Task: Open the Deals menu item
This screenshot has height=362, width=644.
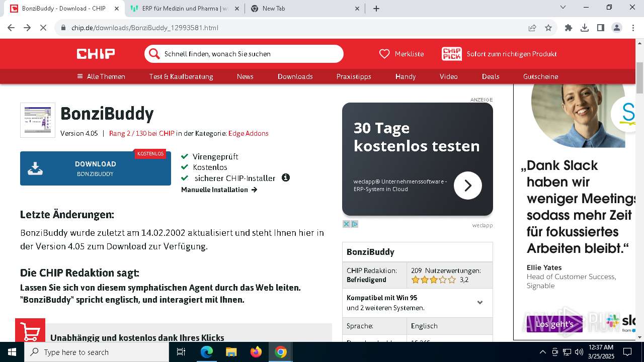Action: coord(491,76)
